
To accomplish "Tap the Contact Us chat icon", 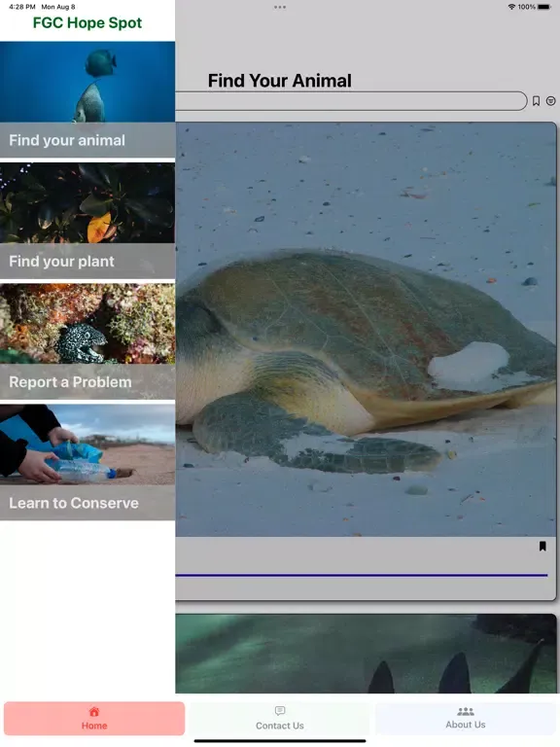I will click(x=280, y=711).
